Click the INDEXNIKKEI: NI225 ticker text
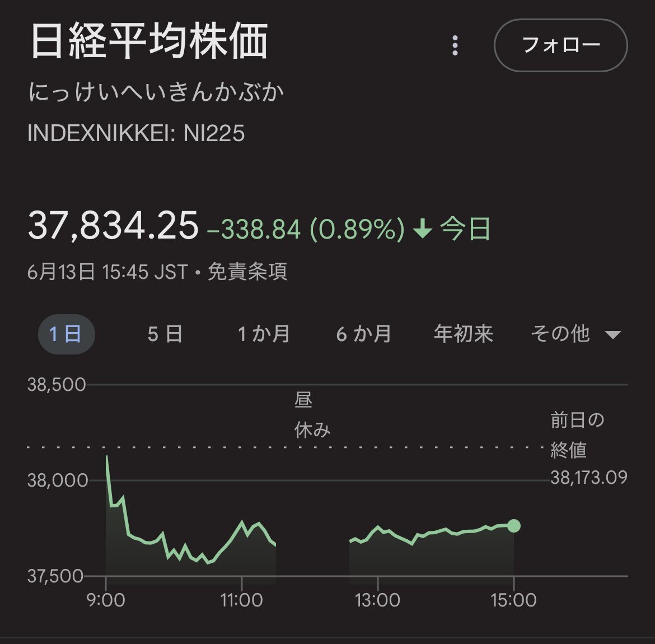This screenshot has width=655, height=644. [136, 134]
